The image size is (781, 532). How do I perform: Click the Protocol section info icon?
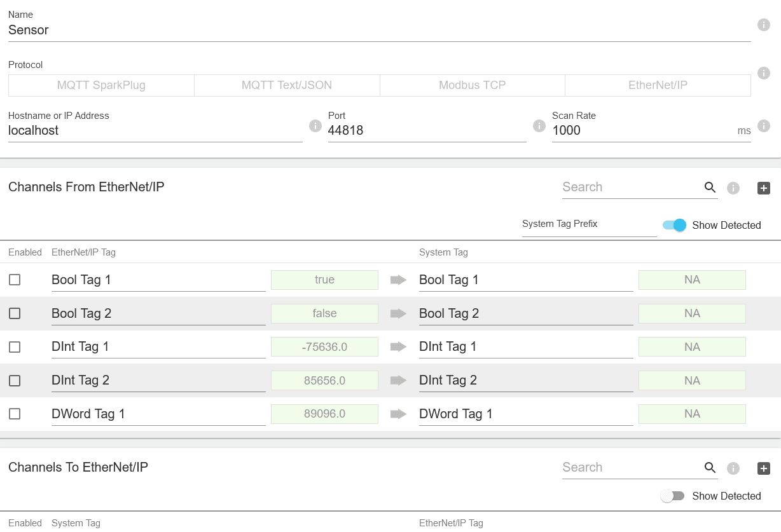(763, 73)
